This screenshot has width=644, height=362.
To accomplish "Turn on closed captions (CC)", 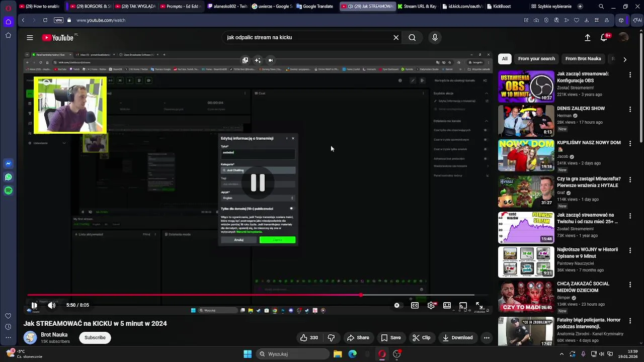I will pos(415,305).
